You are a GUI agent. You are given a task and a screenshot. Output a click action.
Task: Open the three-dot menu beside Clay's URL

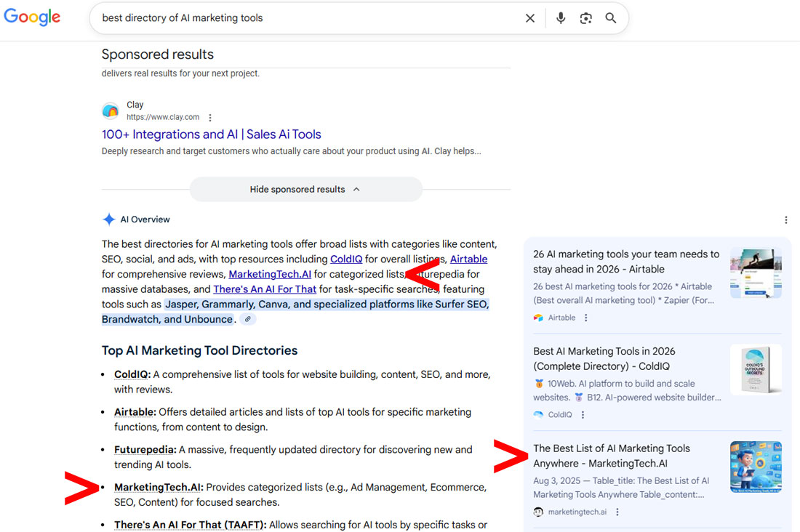click(209, 117)
